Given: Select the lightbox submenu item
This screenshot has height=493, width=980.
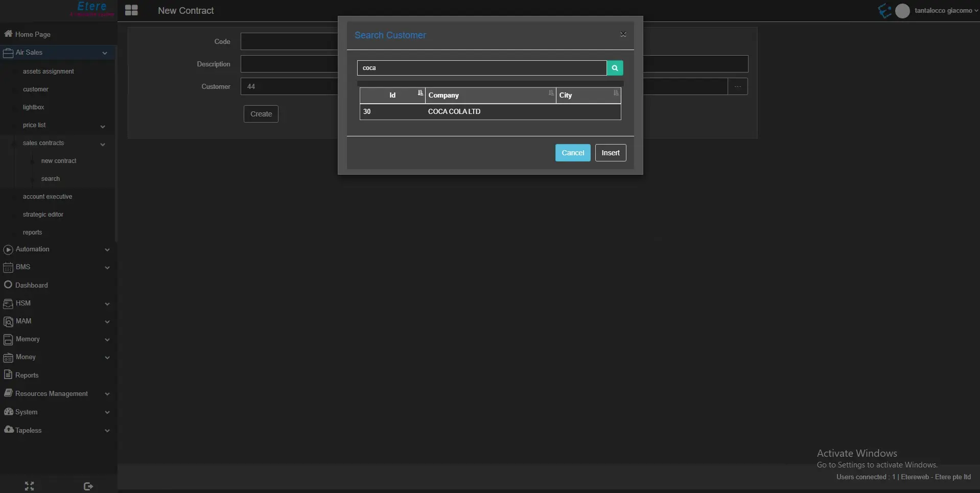Looking at the screenshot, I should click(33, 107).
